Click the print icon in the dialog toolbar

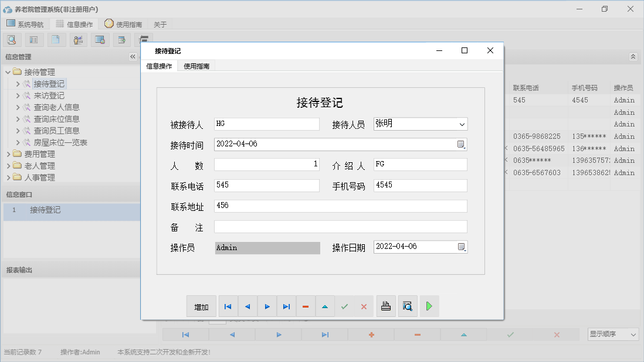click(386, 306)
